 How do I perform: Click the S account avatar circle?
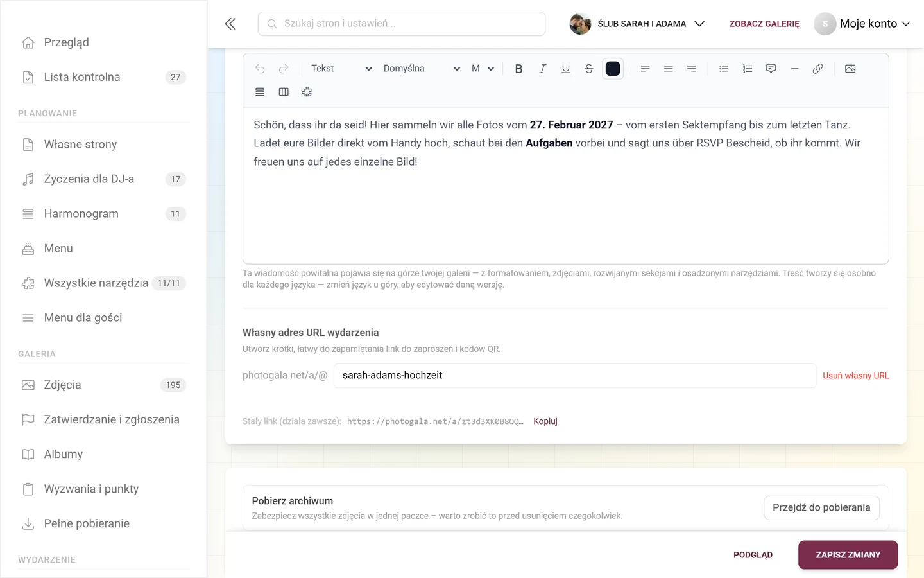825,24
